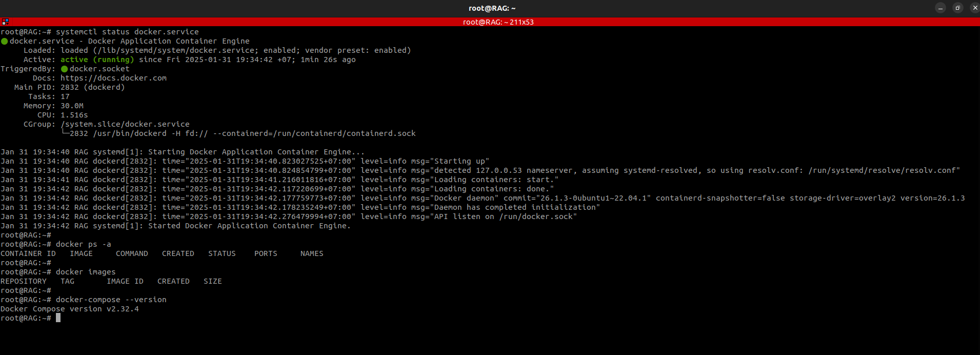Click the 'docker images' command
Viewport: 980px width, 355px height.
[x=86, y=272]
